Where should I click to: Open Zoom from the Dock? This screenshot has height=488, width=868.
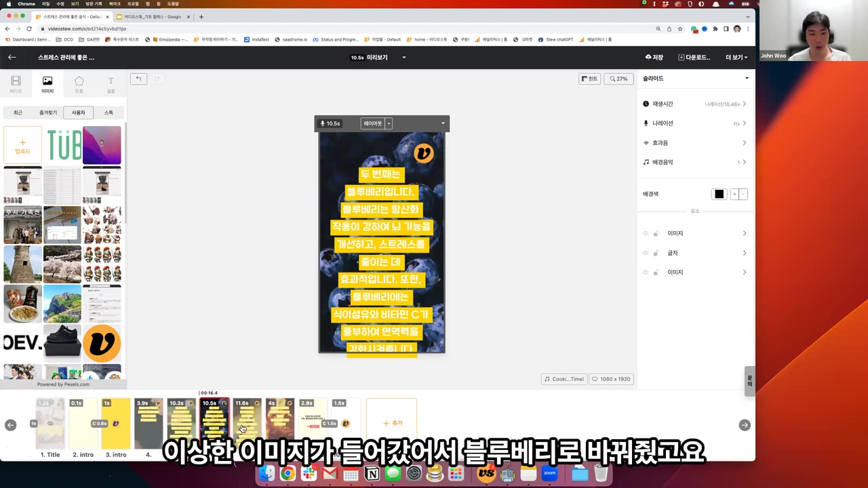[x=549, y=473]
